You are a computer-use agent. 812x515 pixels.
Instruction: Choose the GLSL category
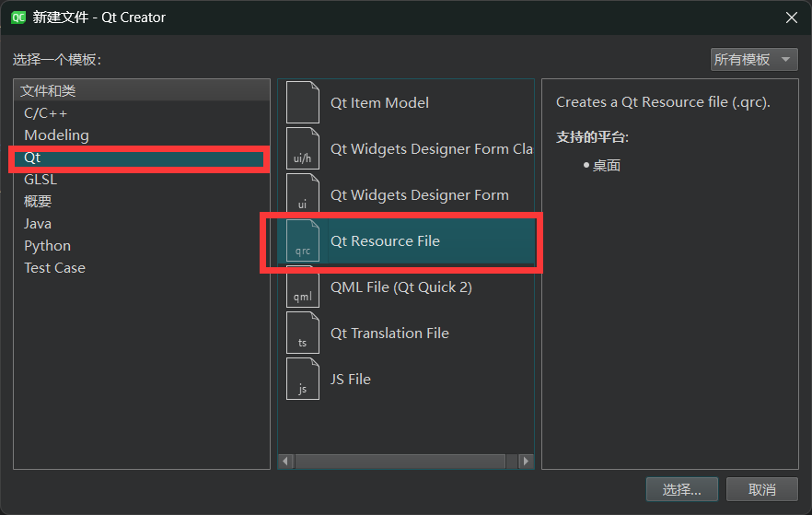(41, 180)
